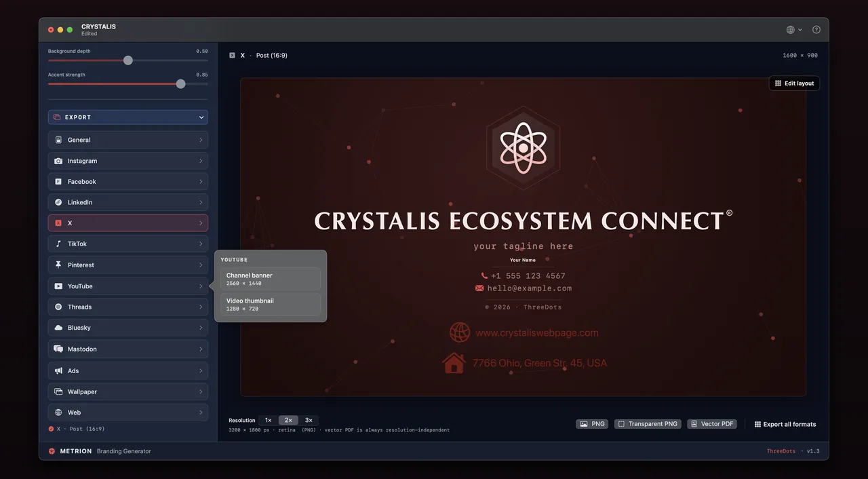Click the Mastodon chat icon

(58, 349)
